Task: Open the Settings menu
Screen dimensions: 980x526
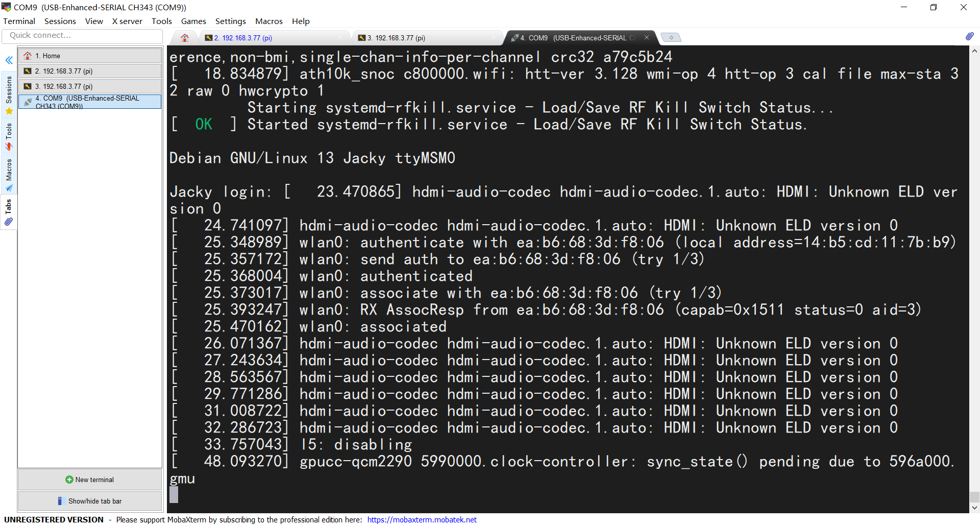Action: [230, 21]
